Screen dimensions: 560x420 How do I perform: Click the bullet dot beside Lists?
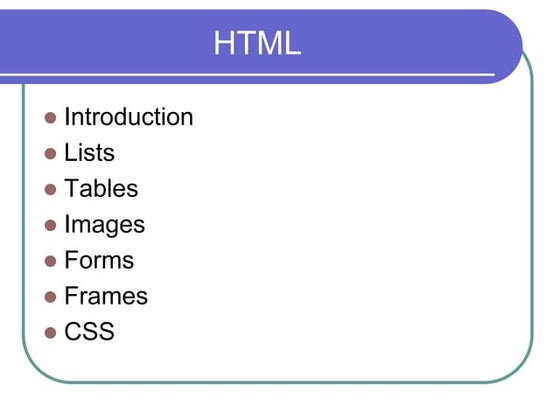50,154
